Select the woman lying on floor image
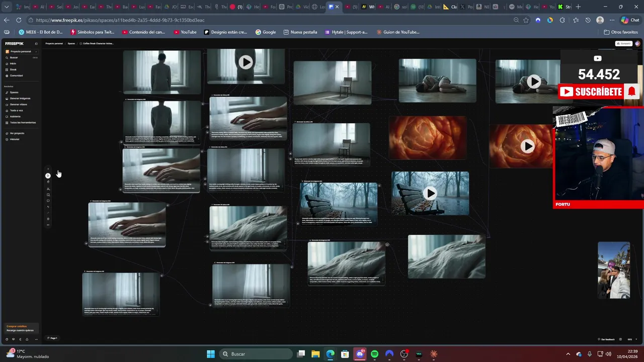 [437, 80]
